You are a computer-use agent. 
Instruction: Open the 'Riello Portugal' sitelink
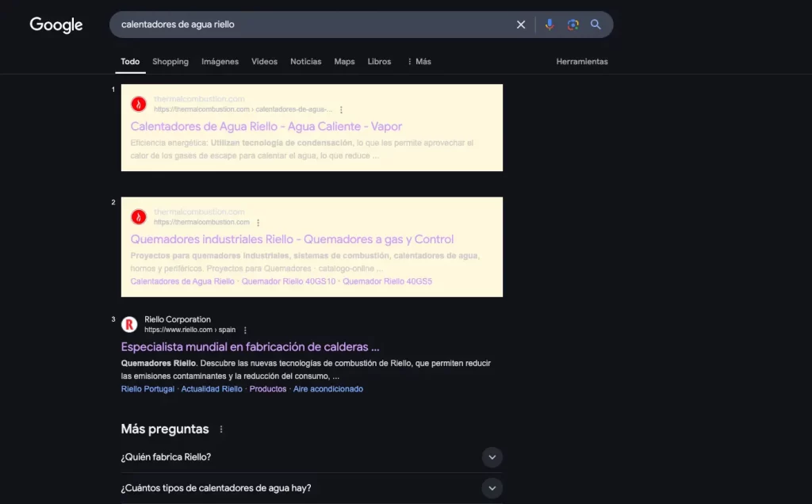point(147,389)
